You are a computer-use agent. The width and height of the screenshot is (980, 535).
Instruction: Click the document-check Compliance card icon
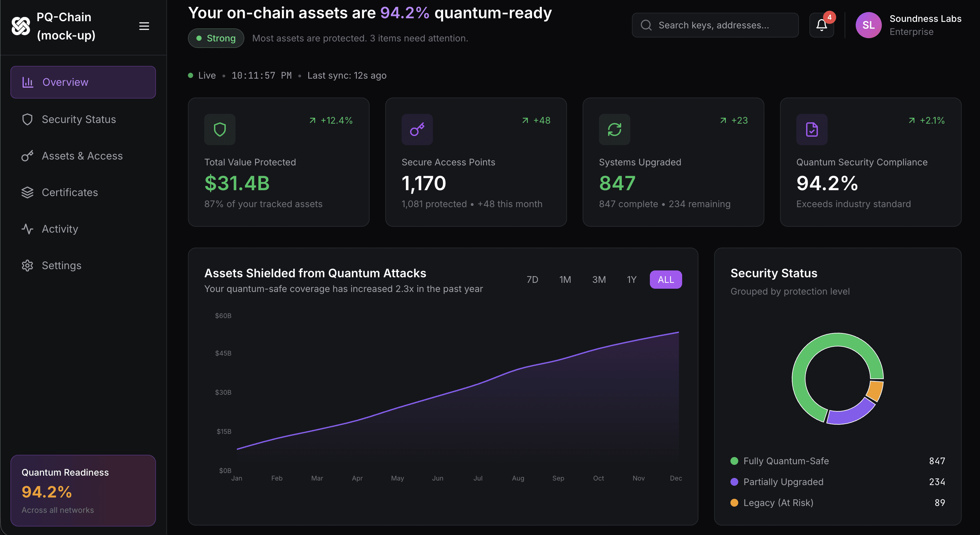811,130
